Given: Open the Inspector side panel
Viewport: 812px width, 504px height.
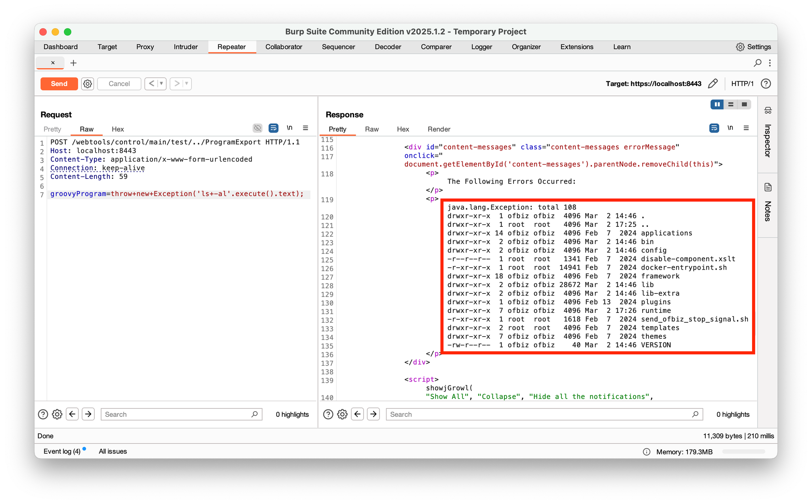Looking at the screenshot, I should click(768, 133).
